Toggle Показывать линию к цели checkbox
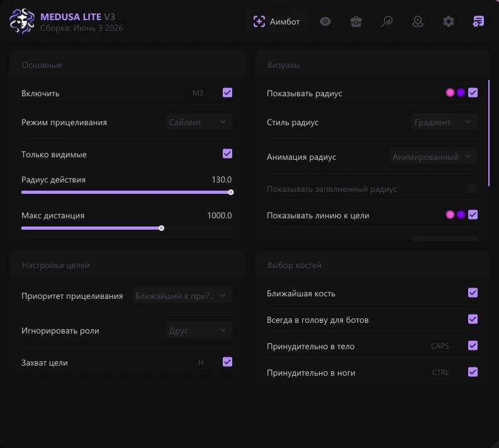 pos(473,215)
